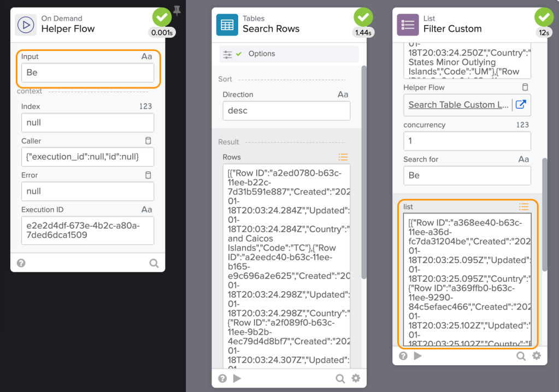This screenshot has width=559, height=392.
Task: Click the search magnifier on Helper Flow card
Action: (154, 263)
